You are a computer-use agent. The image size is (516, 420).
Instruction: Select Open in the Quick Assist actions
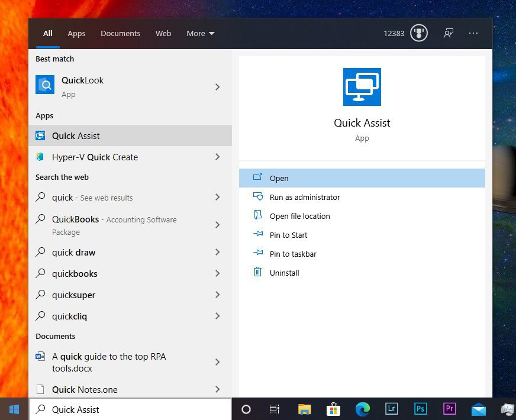point(362,178)
